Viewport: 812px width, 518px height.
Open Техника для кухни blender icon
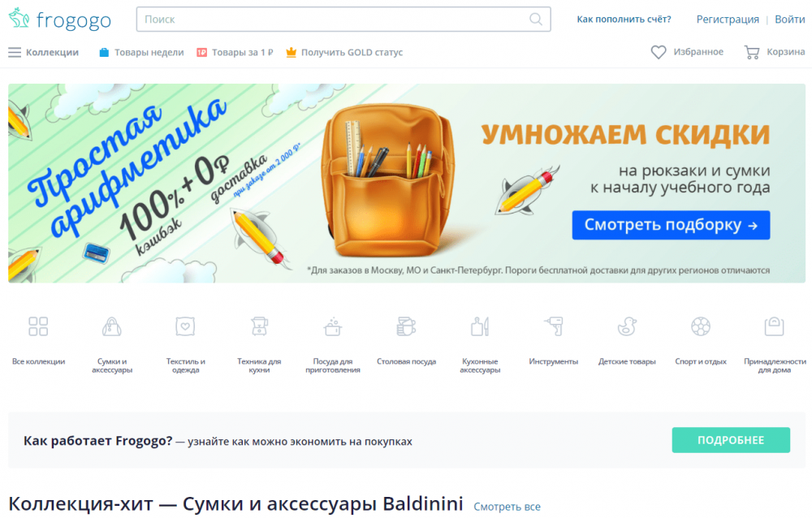(259, 326)
